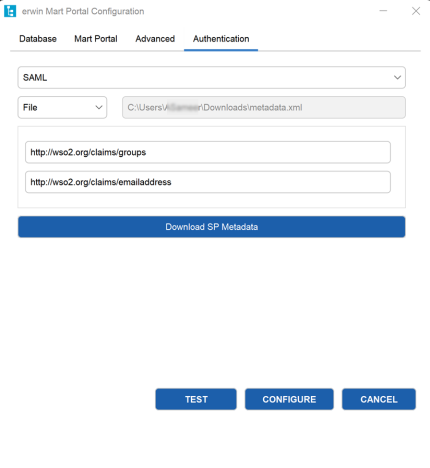Click the TEST button
The width and height of the screenshot is (430, 468).
click(196, 399)
